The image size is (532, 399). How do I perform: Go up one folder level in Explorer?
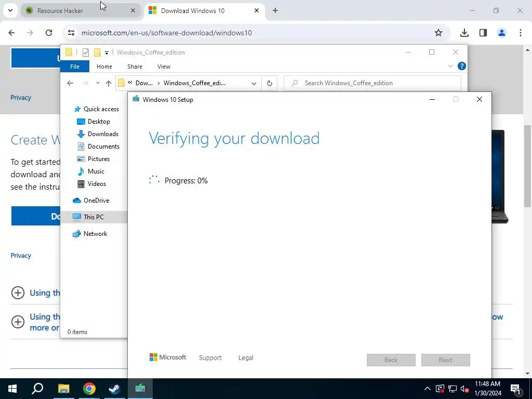[108, 83]
